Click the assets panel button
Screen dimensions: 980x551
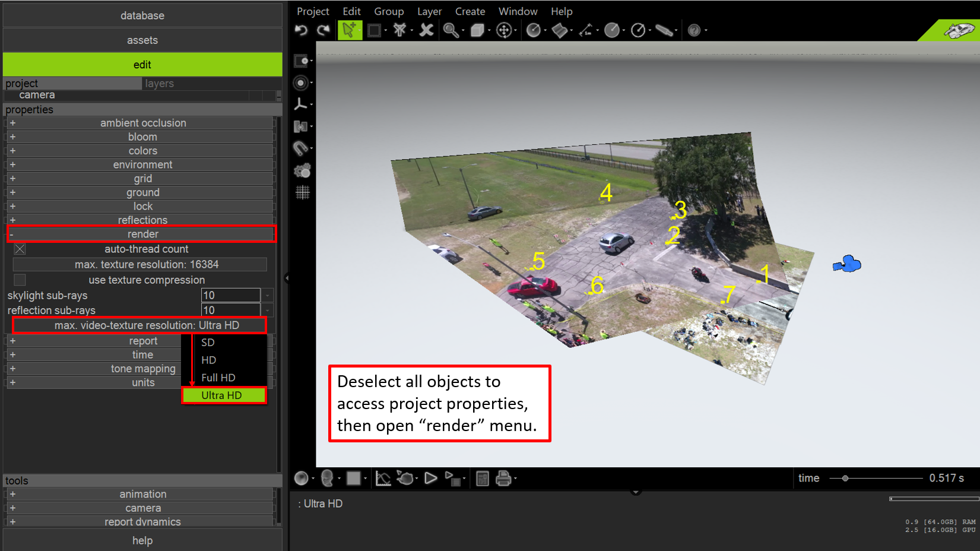pos(142,40)
